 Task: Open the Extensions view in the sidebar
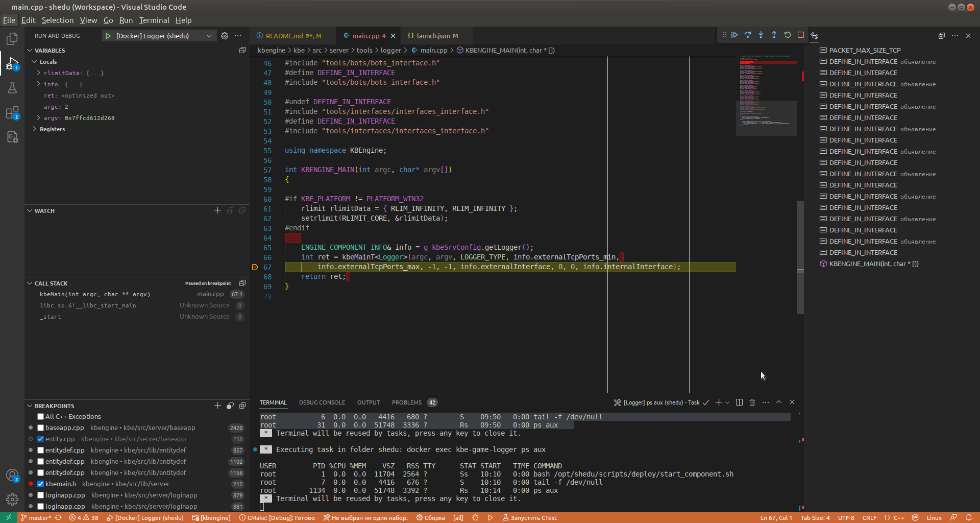(x=12, y=113)
